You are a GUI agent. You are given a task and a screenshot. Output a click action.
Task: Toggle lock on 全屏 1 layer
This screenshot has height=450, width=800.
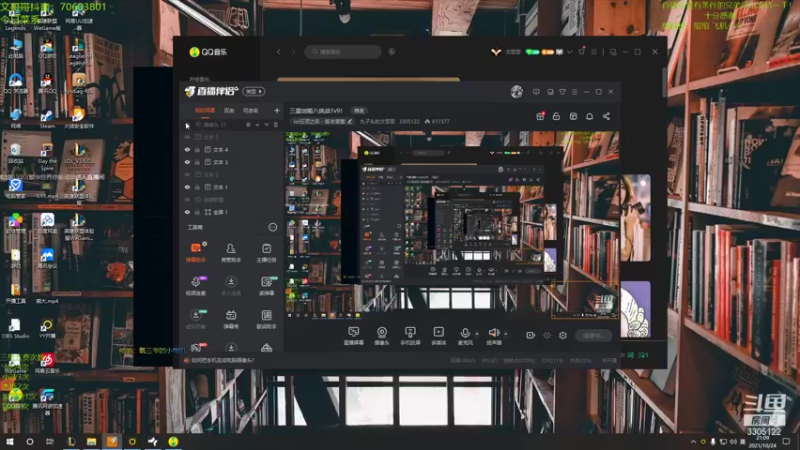pos(197,212)
